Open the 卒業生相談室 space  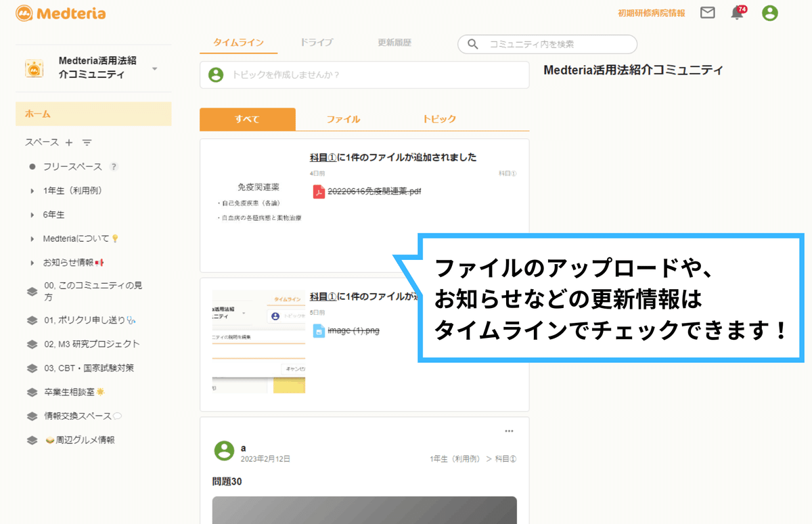click(74, 392)
